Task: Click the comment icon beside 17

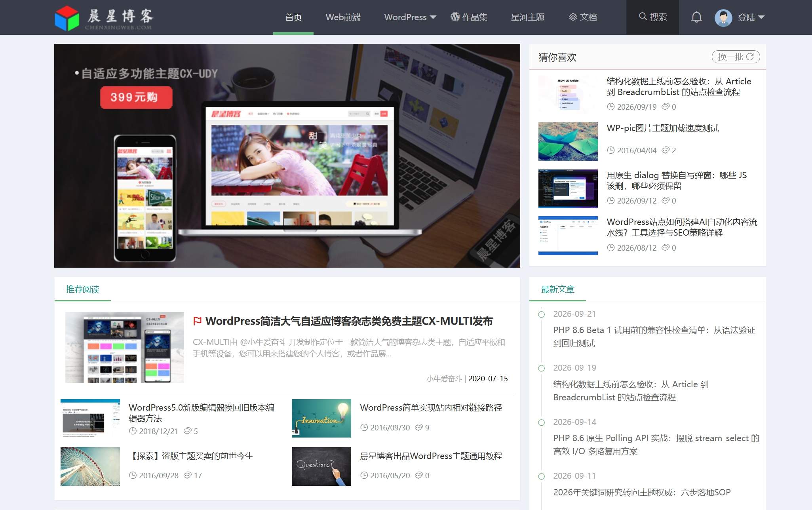Action: [x=188, y=475]
